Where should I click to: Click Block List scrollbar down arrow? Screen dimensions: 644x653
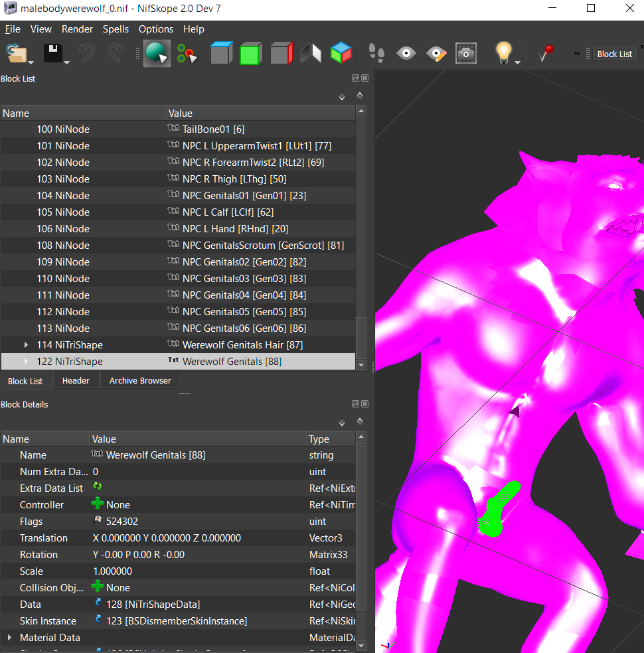(361, 365)
